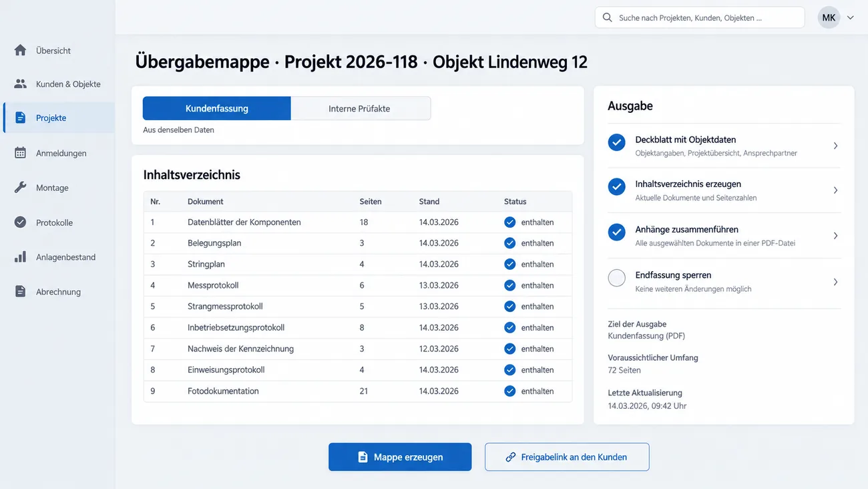This screenshot has height=489, width=868.
Task: Expand the Inhaltsverzeichnis erzeugen chevron
Action: (x=835, y=190)
